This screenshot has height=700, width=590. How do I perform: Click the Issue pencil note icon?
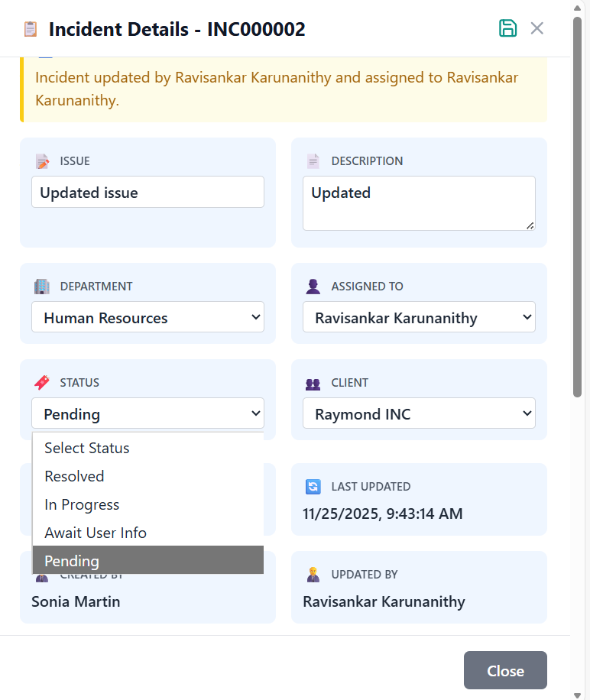point(42,161)
